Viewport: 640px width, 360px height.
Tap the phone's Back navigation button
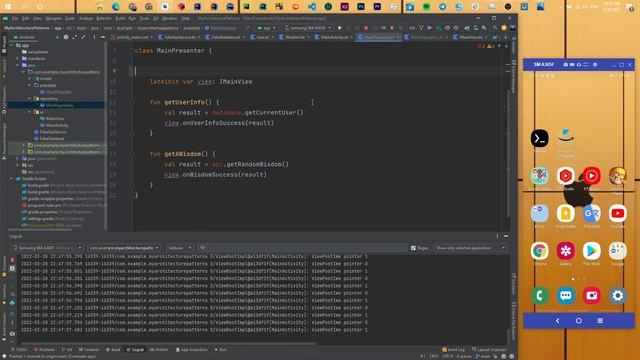(x=558, y=321)
